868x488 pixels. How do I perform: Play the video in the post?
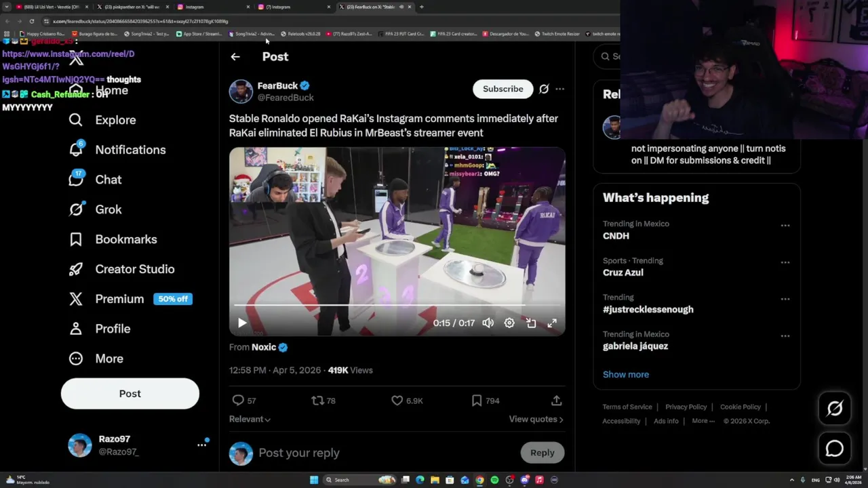coord(242,323)
